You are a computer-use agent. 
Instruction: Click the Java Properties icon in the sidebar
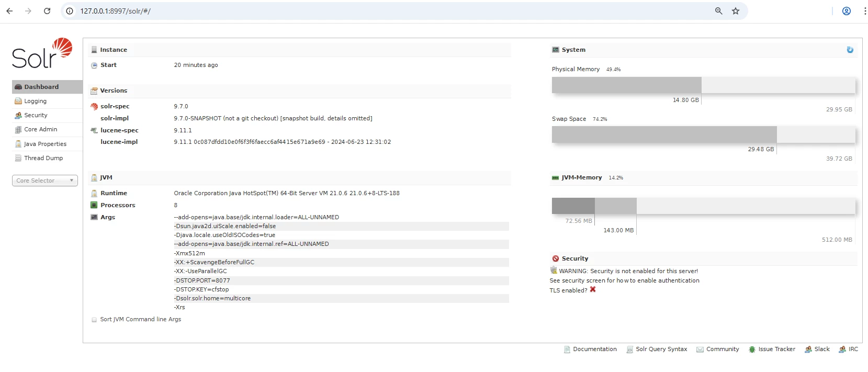[18, 144]
